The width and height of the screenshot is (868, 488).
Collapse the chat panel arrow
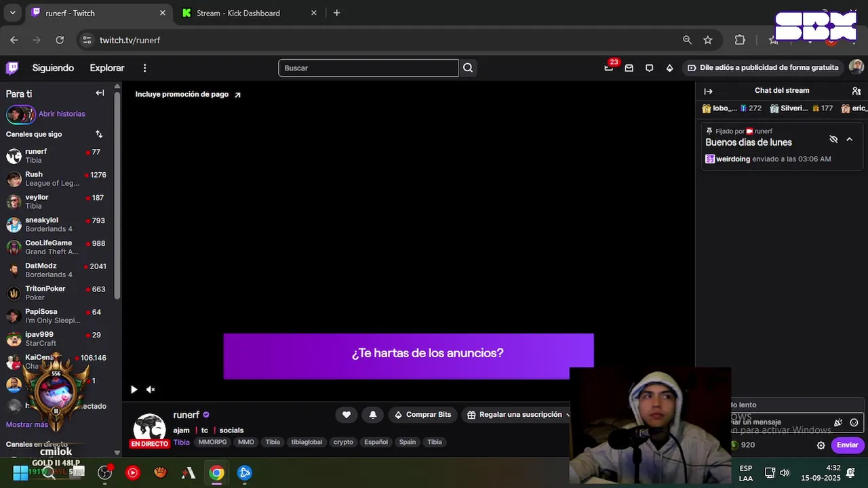708,91
